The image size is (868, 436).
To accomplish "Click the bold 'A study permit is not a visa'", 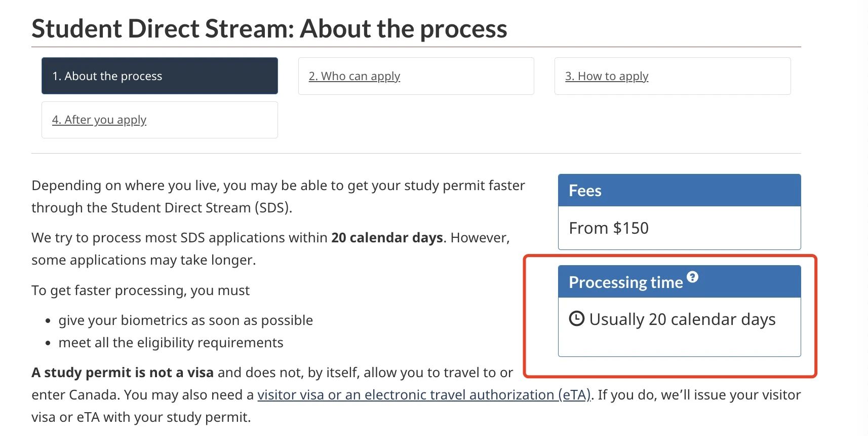I will 123,373.
